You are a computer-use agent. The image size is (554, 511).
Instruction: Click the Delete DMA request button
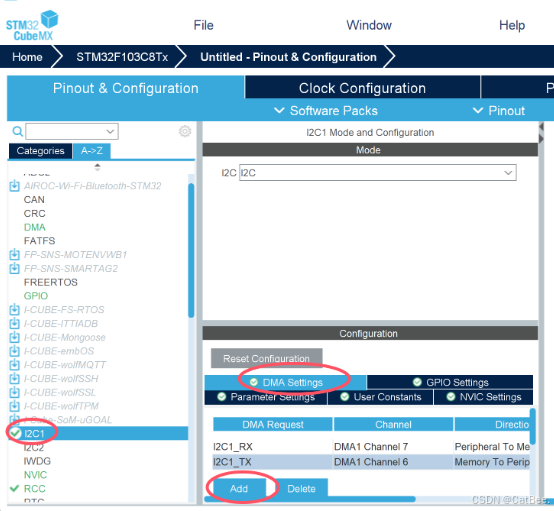tap(301, 488)
